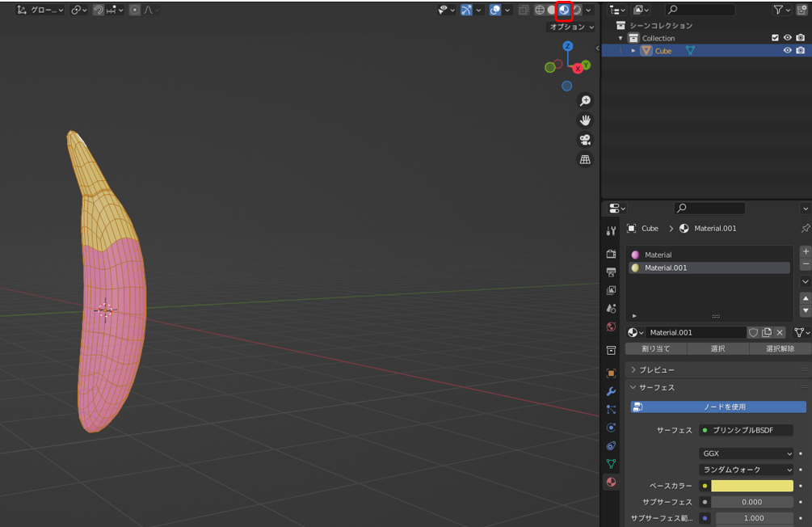Switch perspective/orthographic grid icon
The image size is (812, 527).
tap(585, 159)
